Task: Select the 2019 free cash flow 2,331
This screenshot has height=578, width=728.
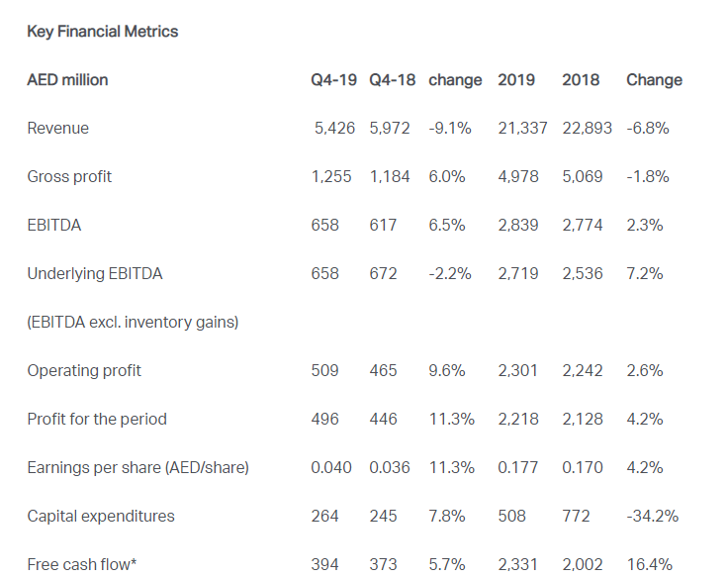Action: (519, 565)
